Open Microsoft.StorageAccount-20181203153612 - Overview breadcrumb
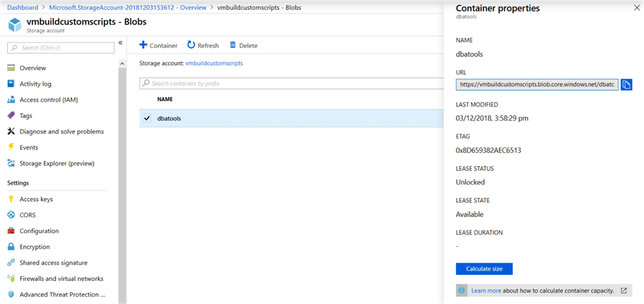Viewport: 644px width, 304px height. [x=128, y=8]
